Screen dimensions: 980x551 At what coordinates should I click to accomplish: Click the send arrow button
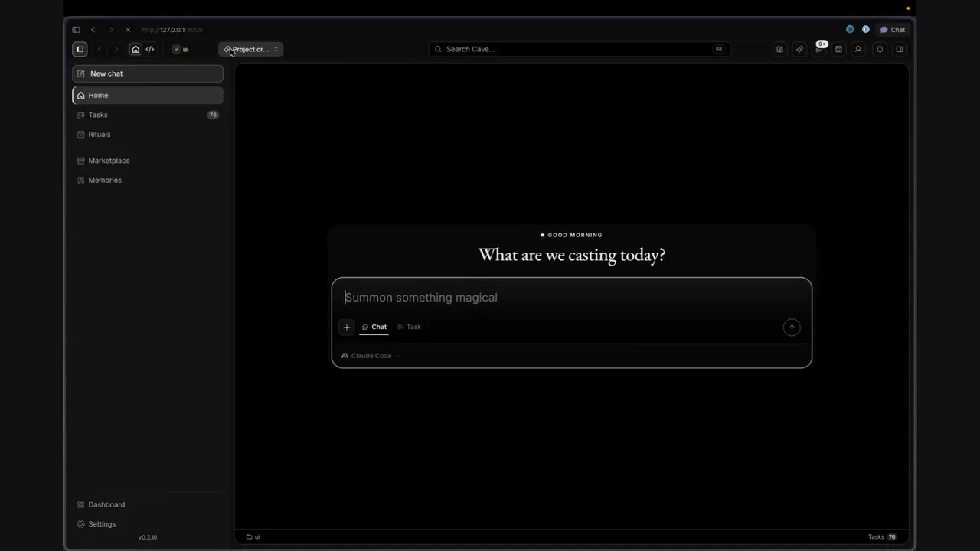[792, 328]
